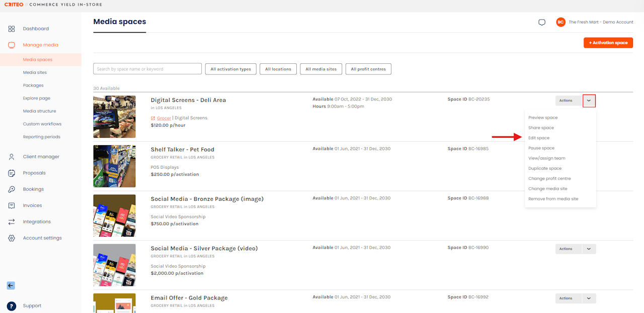Click the Invoices icon in sidebar
644x313 pixels.
[12, 205]
